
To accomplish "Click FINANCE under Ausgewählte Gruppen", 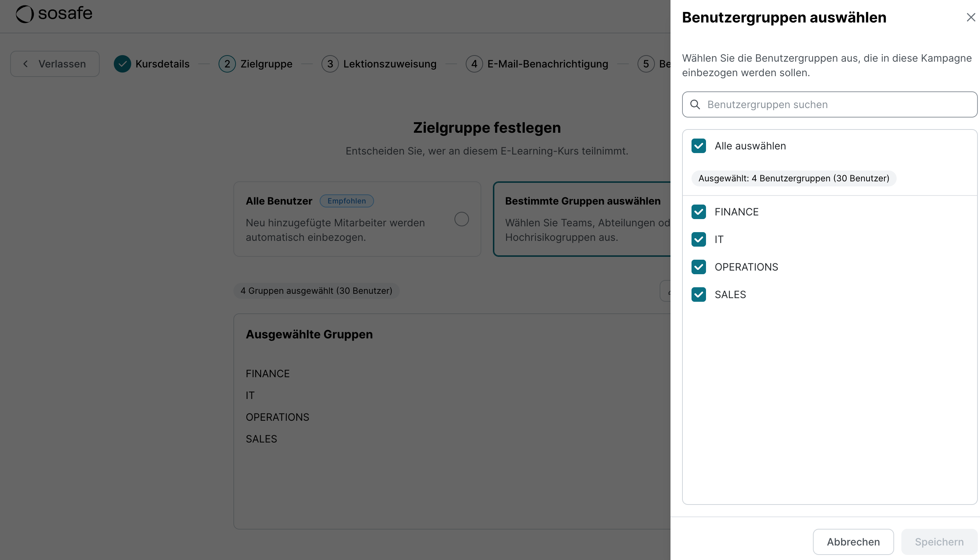I will (x=267, y=374).
